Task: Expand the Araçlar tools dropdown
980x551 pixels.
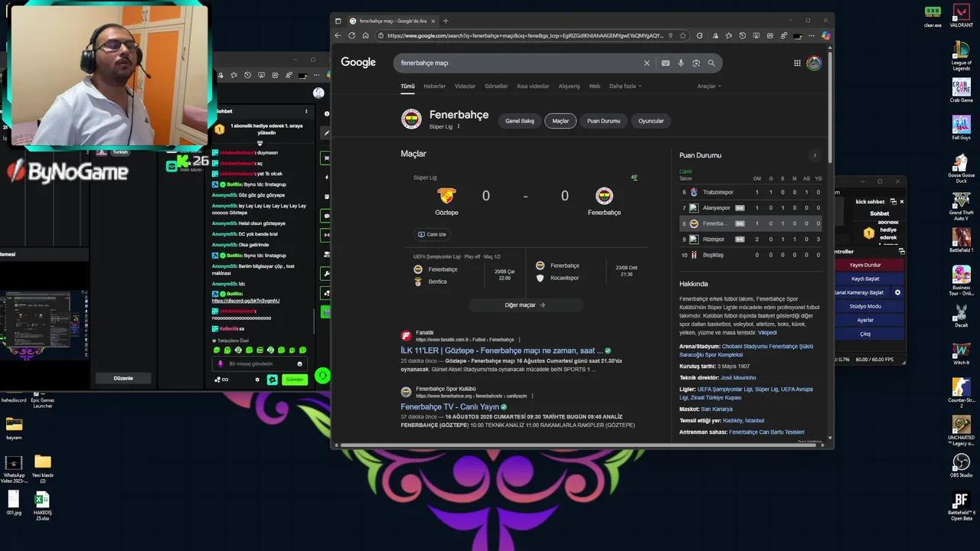Action: pos(709,86)
